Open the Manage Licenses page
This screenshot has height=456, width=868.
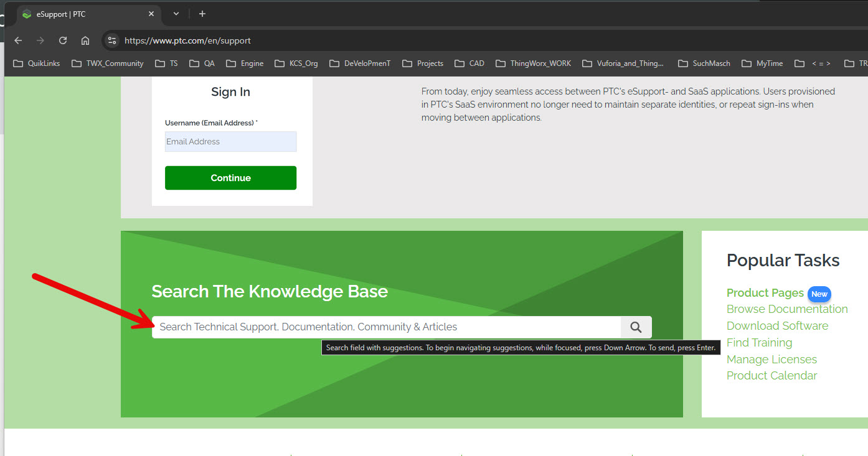point(771,359)
